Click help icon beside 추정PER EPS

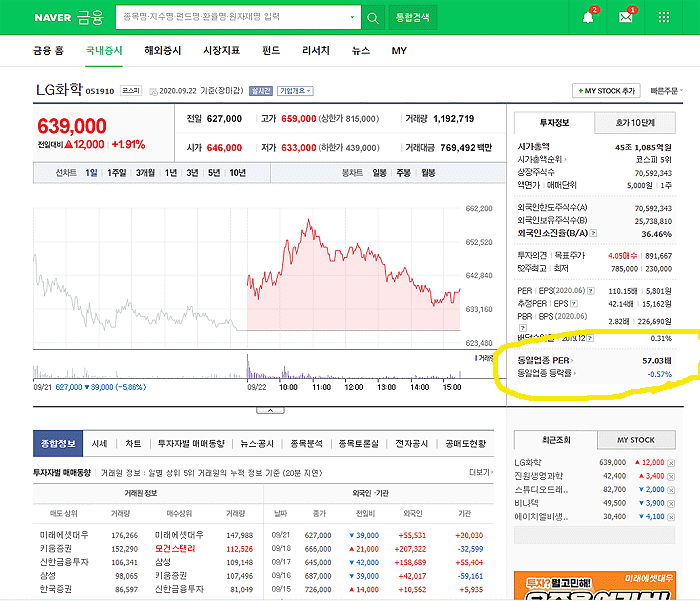[x=574, y=304]
